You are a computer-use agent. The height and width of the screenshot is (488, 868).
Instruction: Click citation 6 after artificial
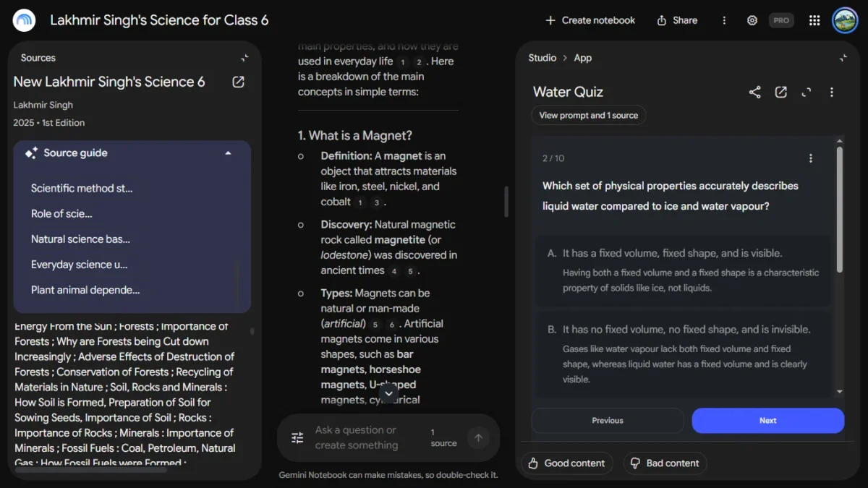391,325
